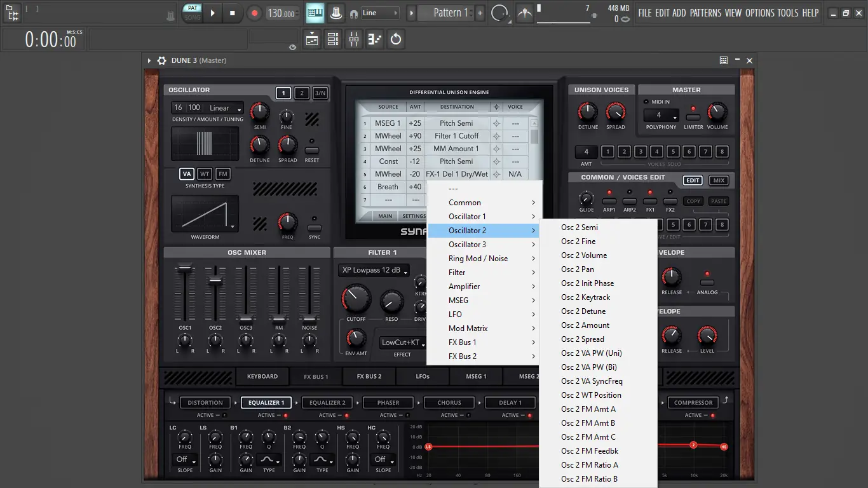
Task: Open the Mixer window icon
Action: 354,39
